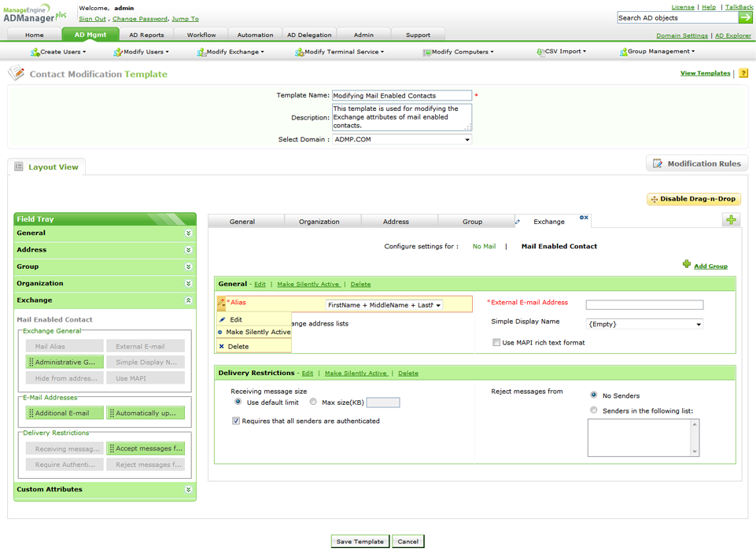Screen dimensions: 756x559
Task: Choose Delete from the Alias context menu
Action: pyautogui.click(x=238, y=347)
